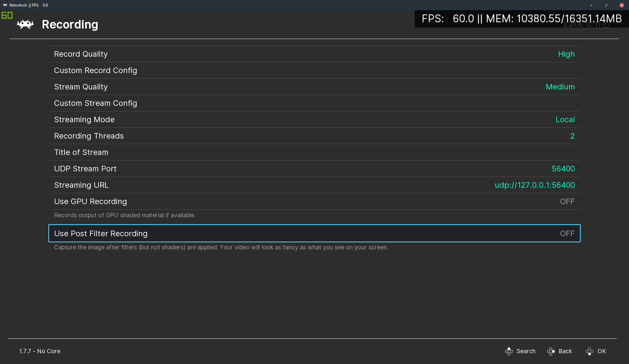Click the FPS and memory overlay
Screen dimensions: 629x364
coord(522,19)
